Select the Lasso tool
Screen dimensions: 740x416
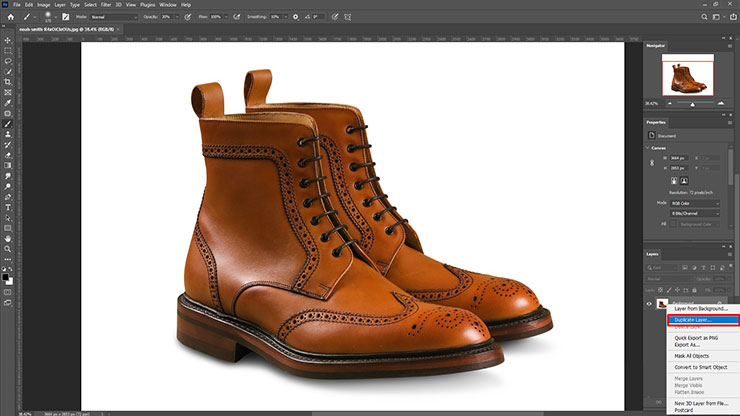pos(8,60)
